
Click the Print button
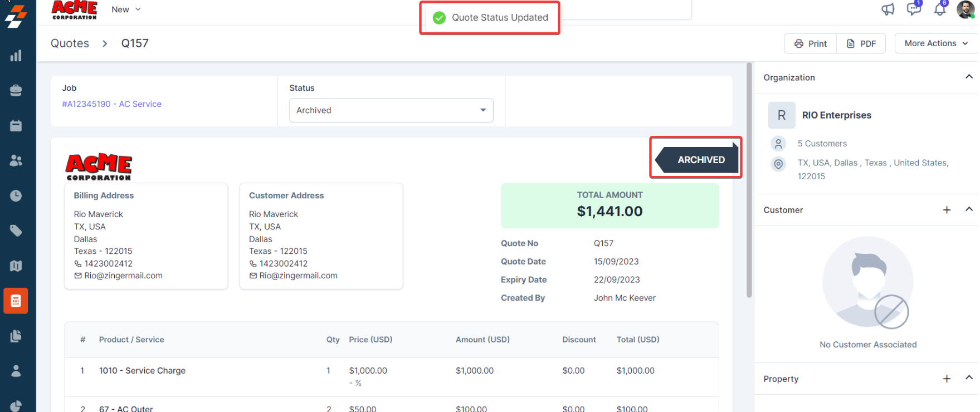point(811,43)
